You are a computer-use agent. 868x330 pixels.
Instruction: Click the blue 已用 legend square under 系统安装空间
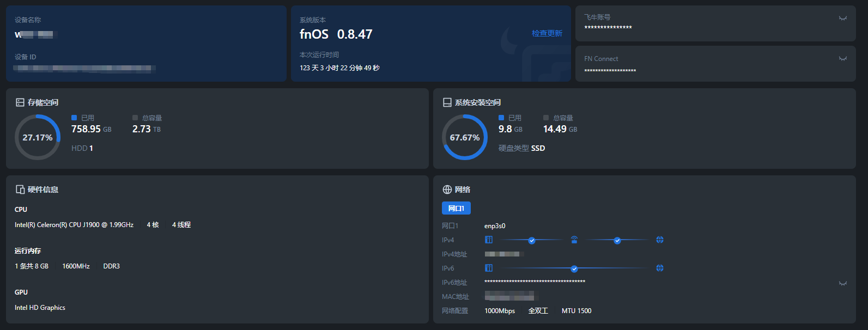[x=501, y=118]
